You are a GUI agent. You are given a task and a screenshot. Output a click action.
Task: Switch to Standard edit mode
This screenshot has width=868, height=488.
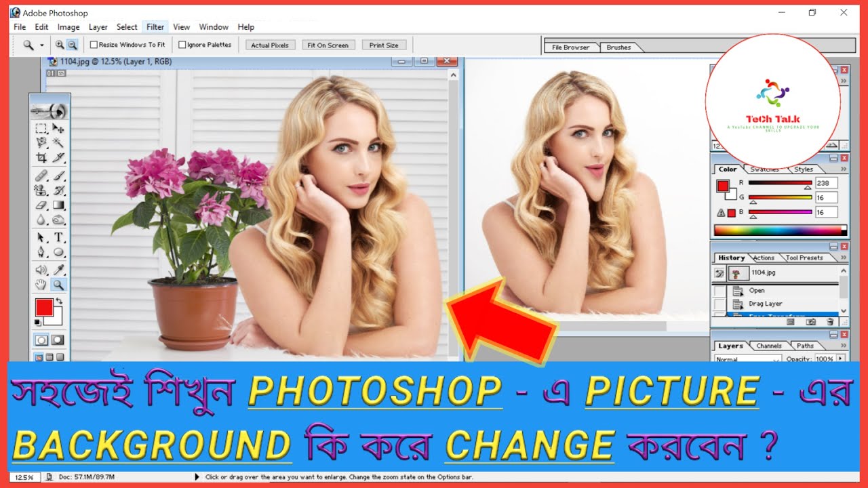pos(41,340)
